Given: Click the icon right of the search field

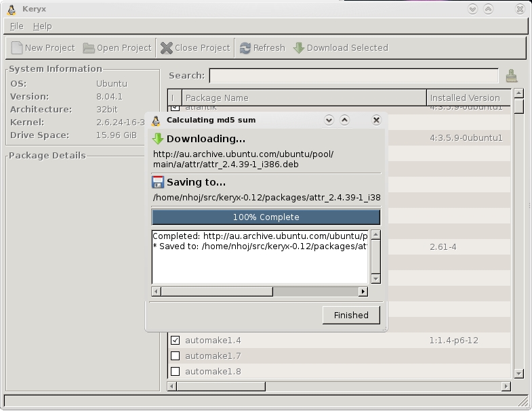Looking at the screenshot, I should (512, 76).
